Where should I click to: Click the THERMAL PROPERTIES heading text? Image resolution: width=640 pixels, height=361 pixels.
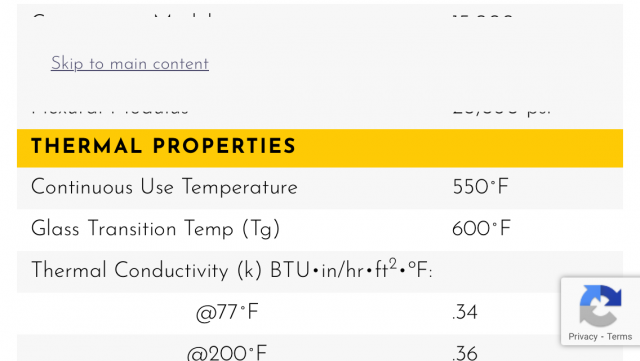[163, 147]
